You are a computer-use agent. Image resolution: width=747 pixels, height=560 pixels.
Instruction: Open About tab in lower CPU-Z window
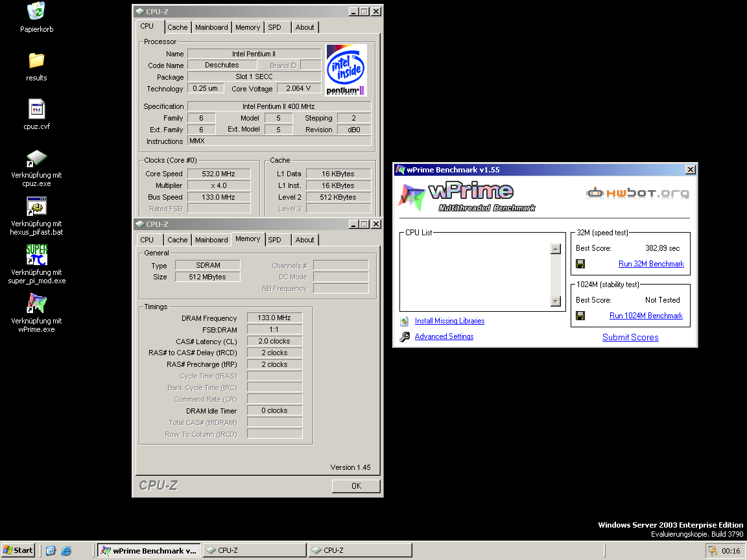coord(304,240)
